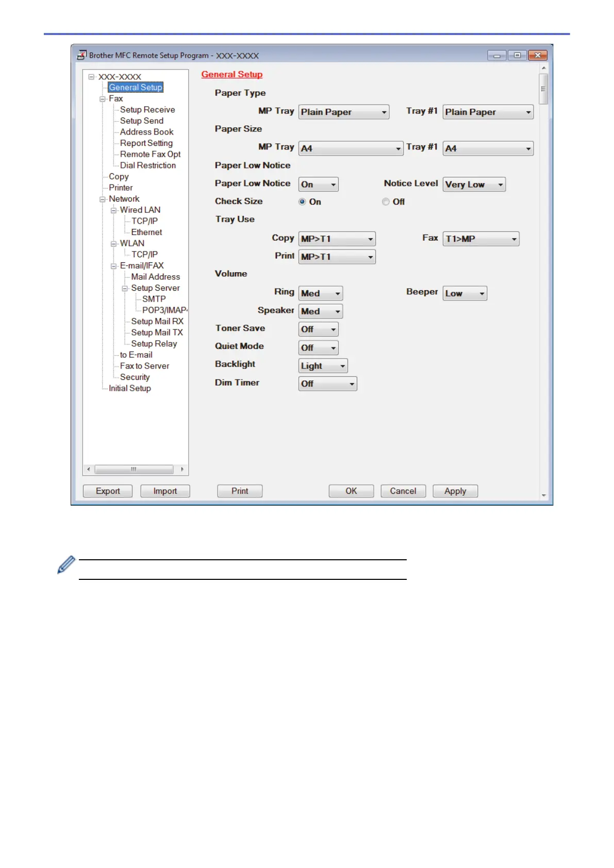This screenshot has width=614, height=868.
Task: Select Security in the tree
Action: pyautogui.click(x=135, y=377)
